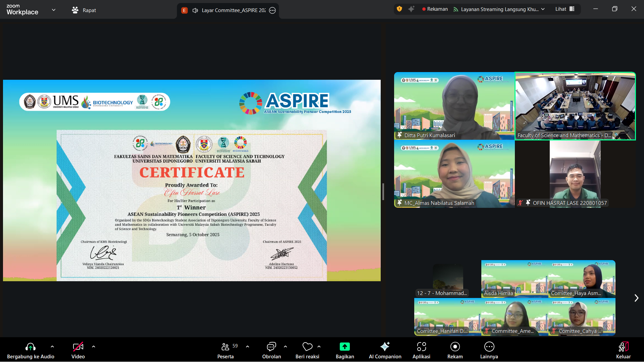Viewport: 644px width, 362px height.
Task: Click the AI Companion sparkle icon
Action: click(385, 347)
